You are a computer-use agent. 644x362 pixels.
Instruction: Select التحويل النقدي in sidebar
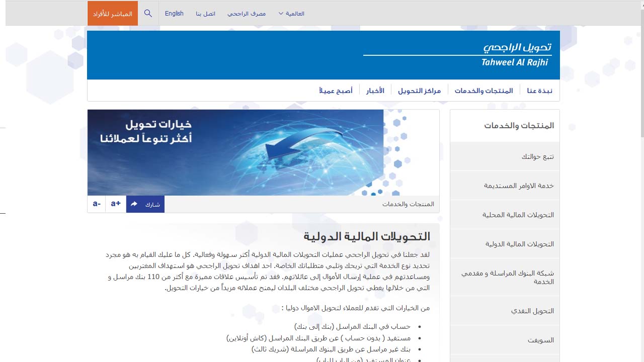click(505, 311)
